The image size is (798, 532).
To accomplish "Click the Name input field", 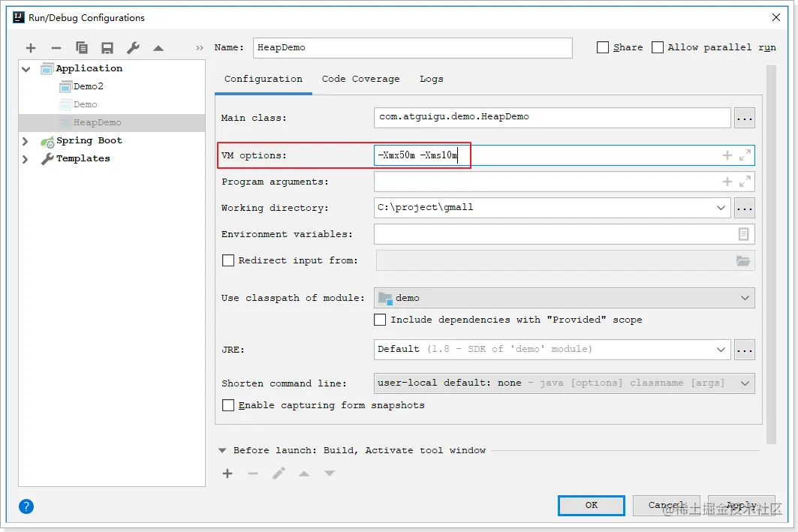I will pyautogui.click(x=412, y=48).
